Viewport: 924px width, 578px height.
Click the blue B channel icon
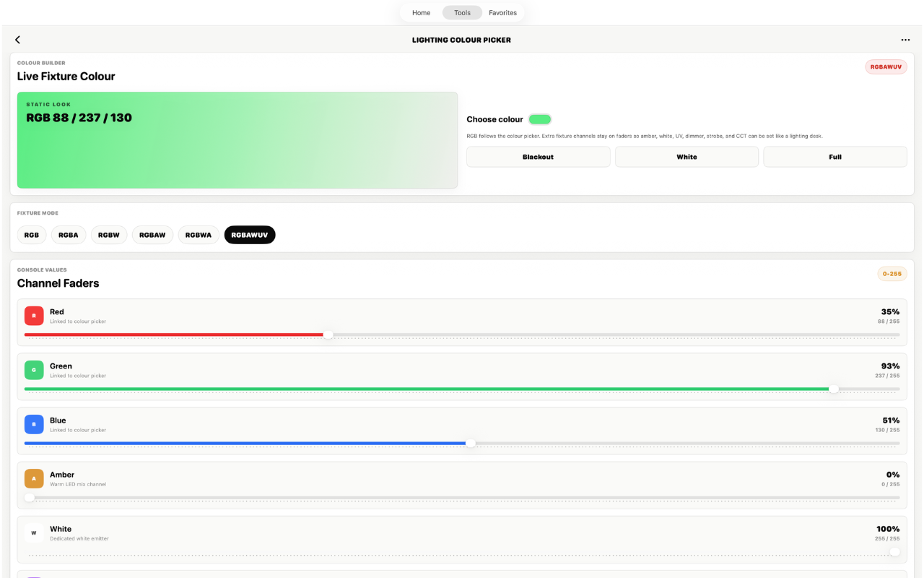[x=34, y=424]
